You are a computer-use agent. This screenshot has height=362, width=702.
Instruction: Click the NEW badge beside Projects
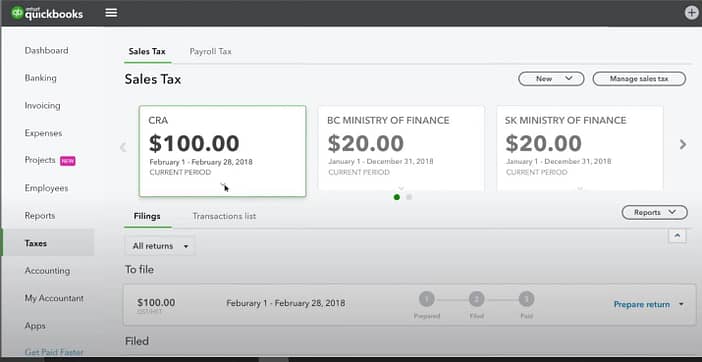tap(68, 161)
